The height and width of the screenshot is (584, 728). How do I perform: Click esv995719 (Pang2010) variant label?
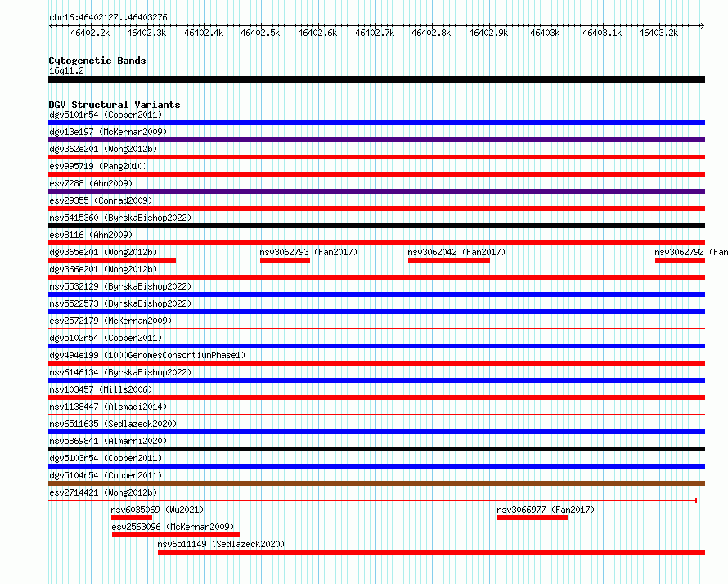click(x=98, y=166)
